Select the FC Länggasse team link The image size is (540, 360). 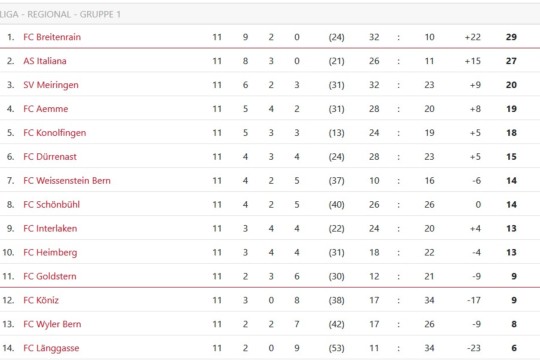pyautogui.click(x=51, y=348)
